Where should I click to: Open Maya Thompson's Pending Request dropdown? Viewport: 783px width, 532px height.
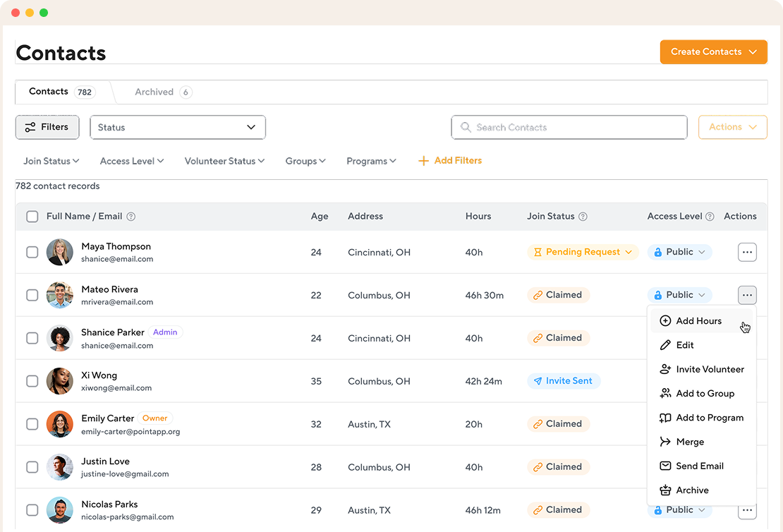tap(583, 253)
